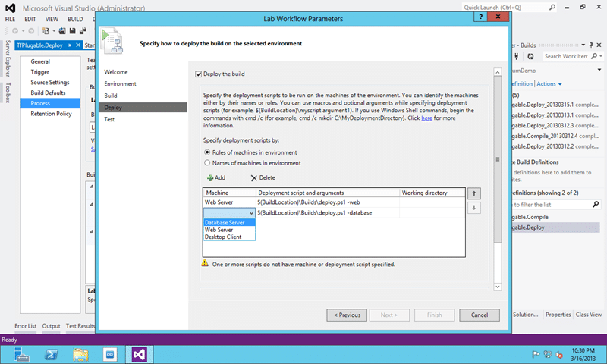This screenshot has height=364, width=607.
Task: Open the EDIT menu
Action: coord(30,20)
